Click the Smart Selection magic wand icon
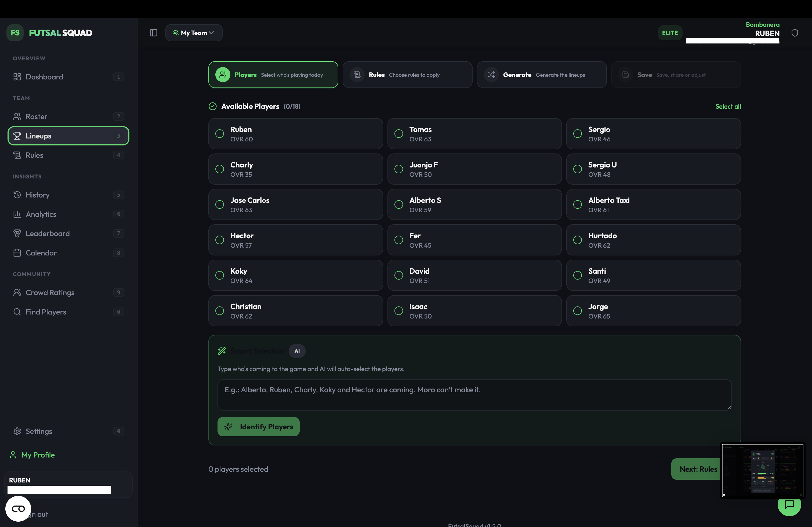 click(x=222, y=351)
